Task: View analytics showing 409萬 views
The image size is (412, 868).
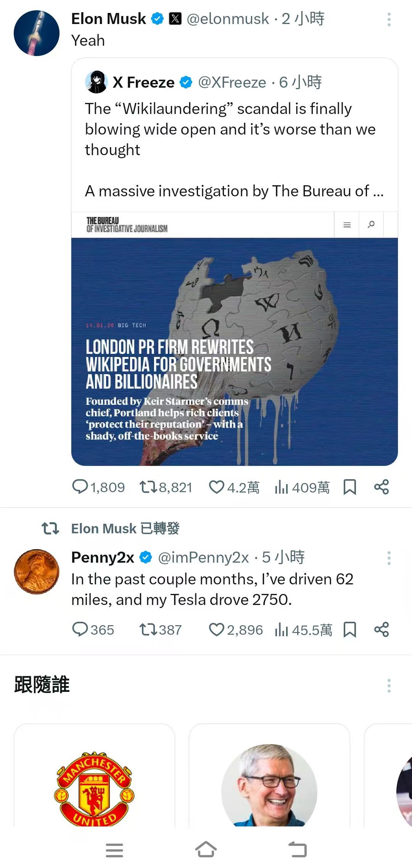Action: 282,487
